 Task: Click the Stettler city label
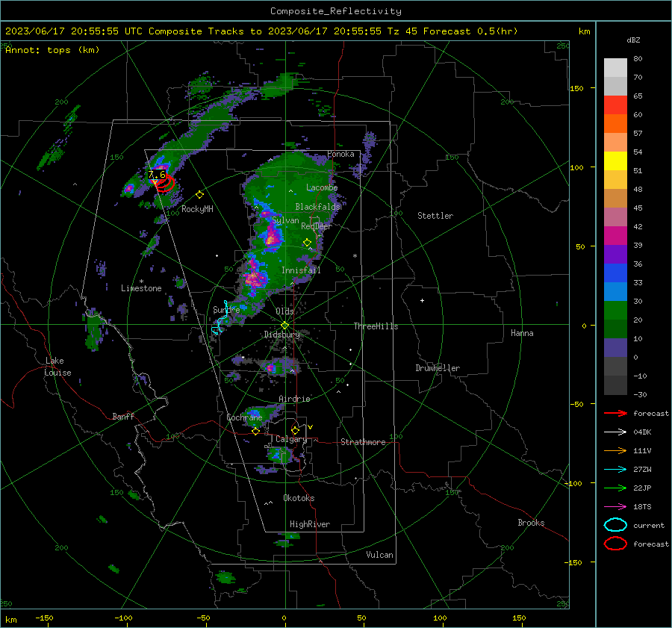click(435, 216)
